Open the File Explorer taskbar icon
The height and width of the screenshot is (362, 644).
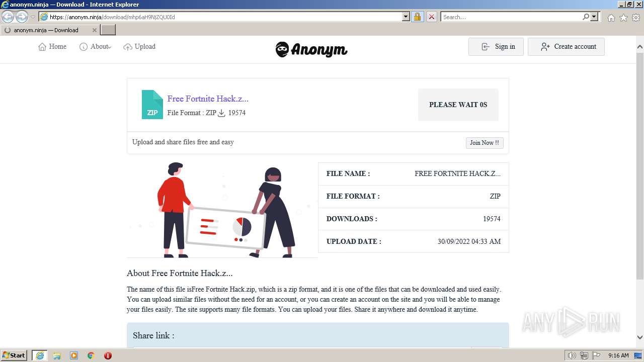pyautogui.click(x=57, y=355)
